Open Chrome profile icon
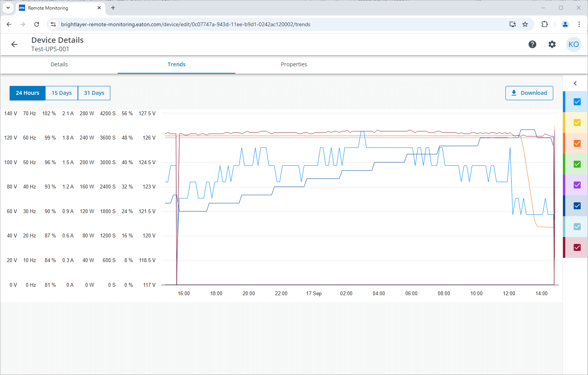 (x=565, y=24)
